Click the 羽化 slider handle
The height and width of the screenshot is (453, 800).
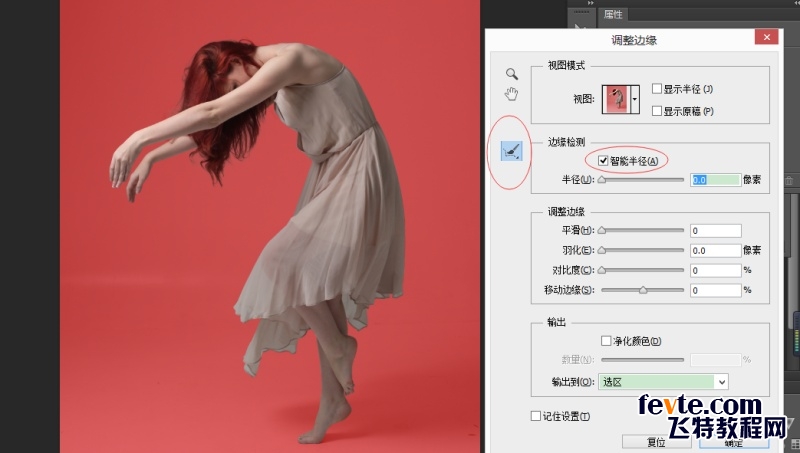602,250
